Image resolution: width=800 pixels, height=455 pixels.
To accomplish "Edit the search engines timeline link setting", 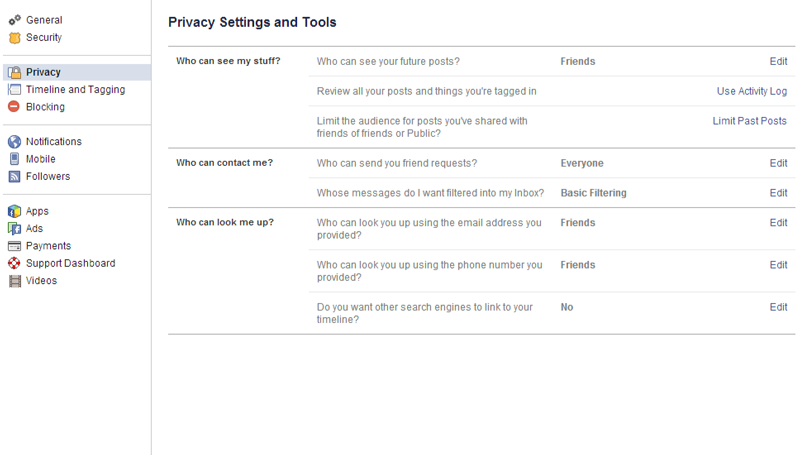I will [x=778, y=308].
